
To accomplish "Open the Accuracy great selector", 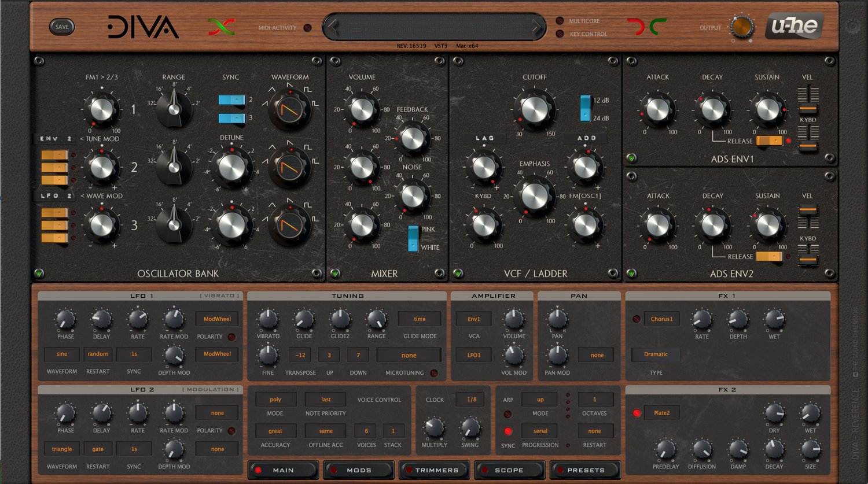I will tap(275, 431).
